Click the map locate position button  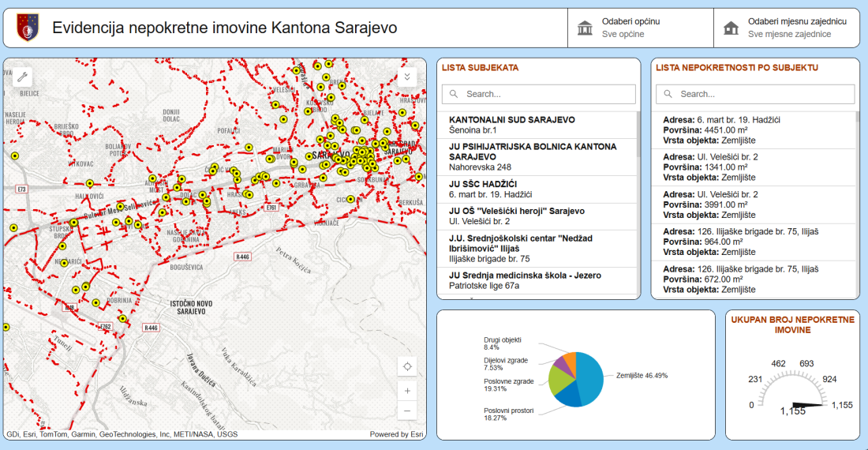coord(407,366)
